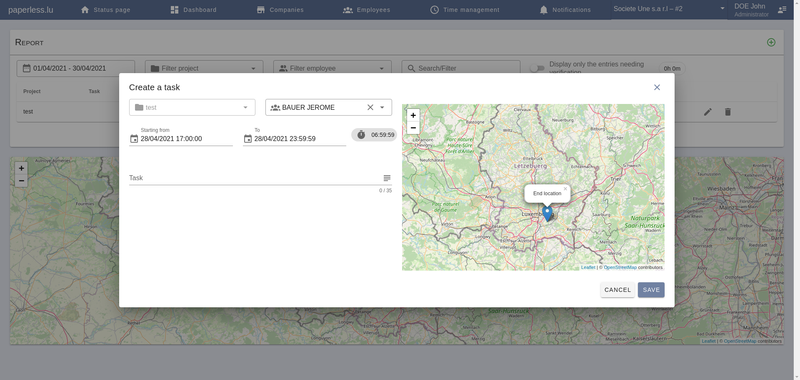Open the DOE John user menu icon

point(782,10)
